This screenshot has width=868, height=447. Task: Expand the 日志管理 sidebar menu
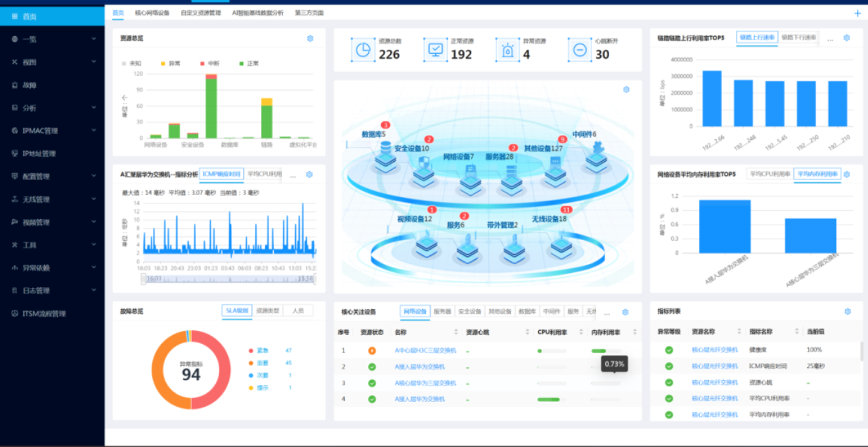click(94, 290)
